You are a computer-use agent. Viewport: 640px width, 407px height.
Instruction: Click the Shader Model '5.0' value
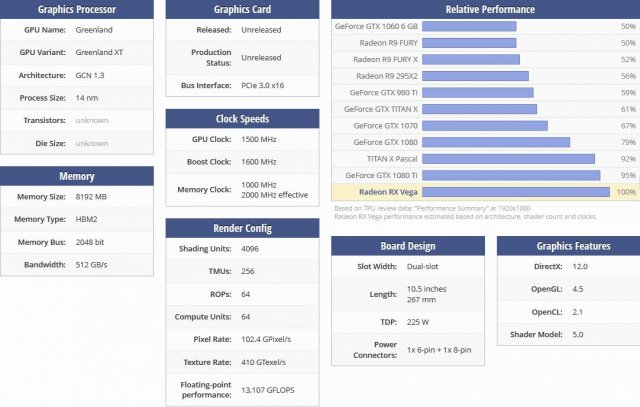coord(578,334)
